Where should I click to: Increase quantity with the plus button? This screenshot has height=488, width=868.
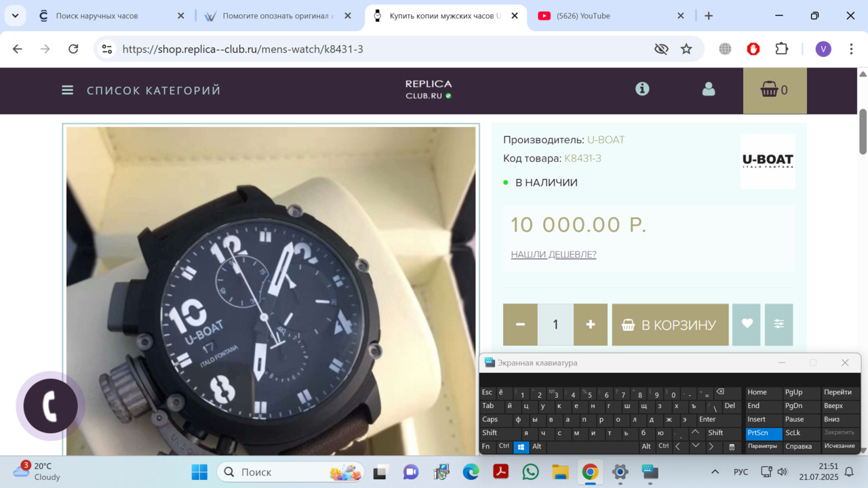tap(591, 325)
